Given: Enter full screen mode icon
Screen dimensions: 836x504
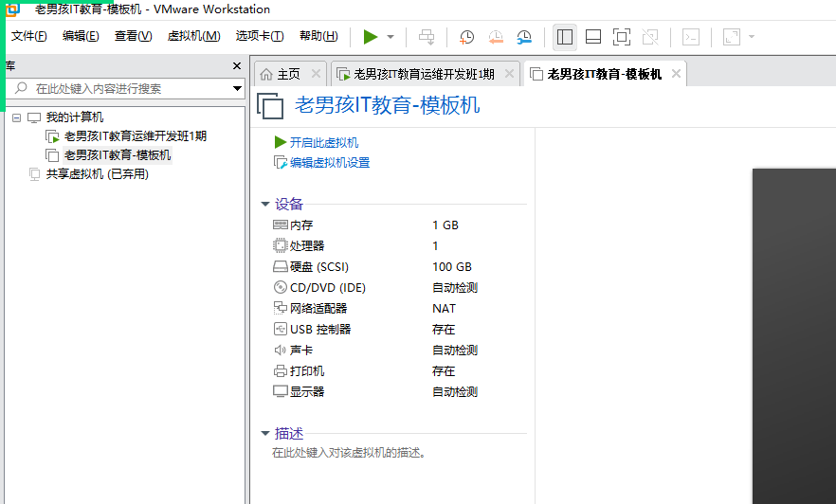Looking at the screenshot, I should point(622,37).
